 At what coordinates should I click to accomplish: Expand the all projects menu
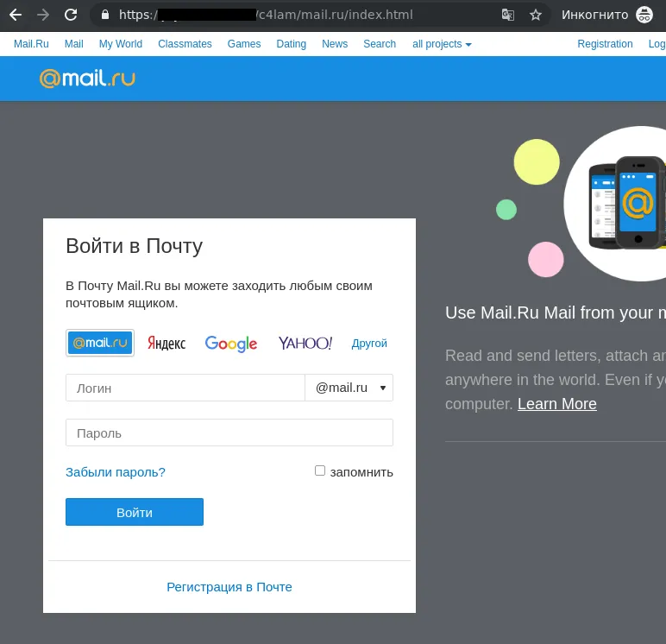(442, 44)
